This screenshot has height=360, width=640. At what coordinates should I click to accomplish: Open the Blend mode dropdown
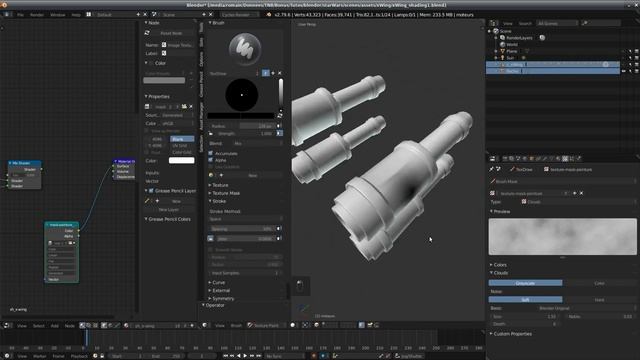click(x=257, y=144)
